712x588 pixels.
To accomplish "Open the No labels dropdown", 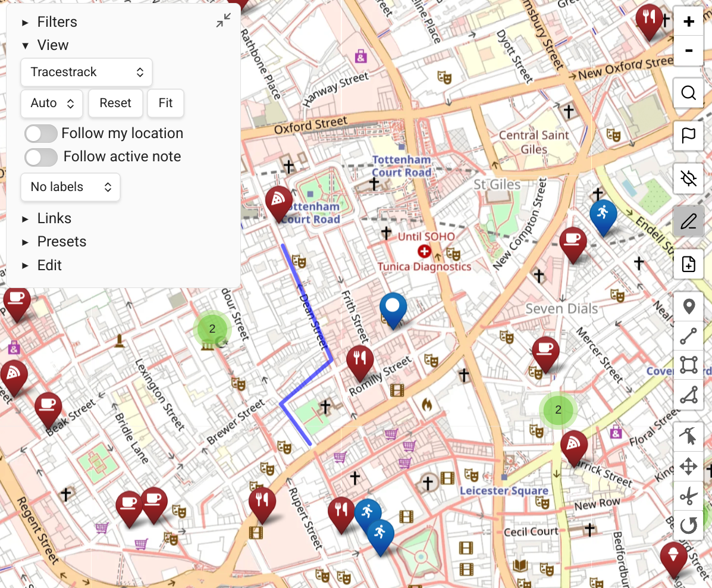I will coord(70,187).
